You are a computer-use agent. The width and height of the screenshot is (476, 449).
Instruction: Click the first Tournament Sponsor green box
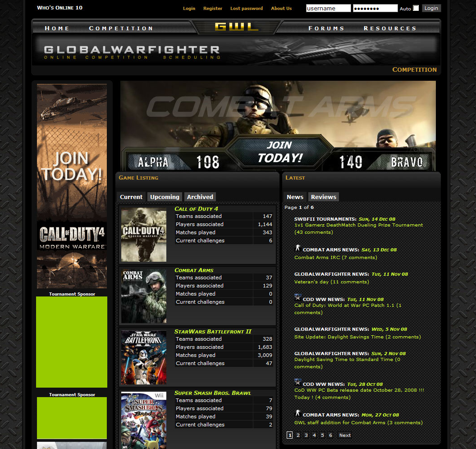click(x=72, y=342)
